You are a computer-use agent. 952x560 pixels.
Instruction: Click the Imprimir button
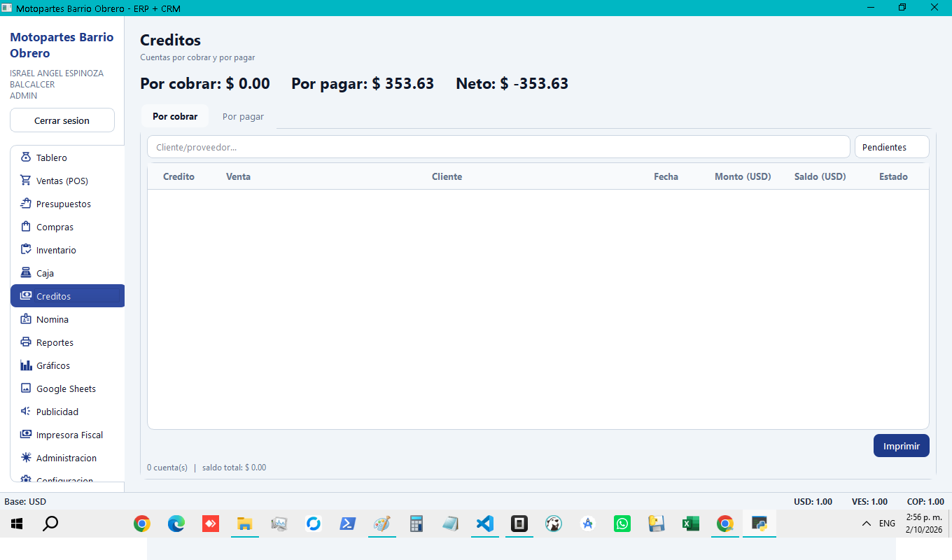(902, 446)
